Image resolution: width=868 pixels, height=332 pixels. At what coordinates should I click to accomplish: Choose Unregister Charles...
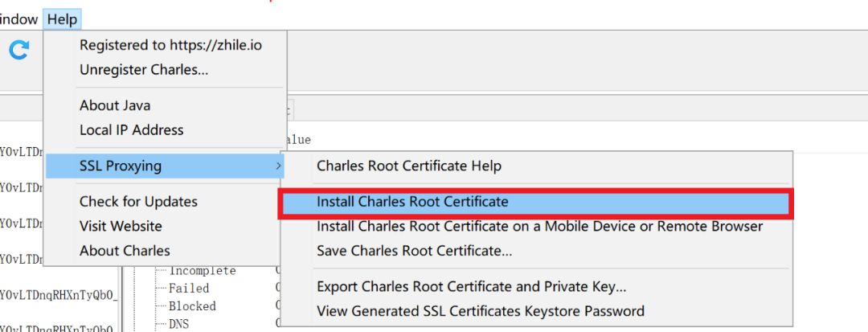point(165,70)
